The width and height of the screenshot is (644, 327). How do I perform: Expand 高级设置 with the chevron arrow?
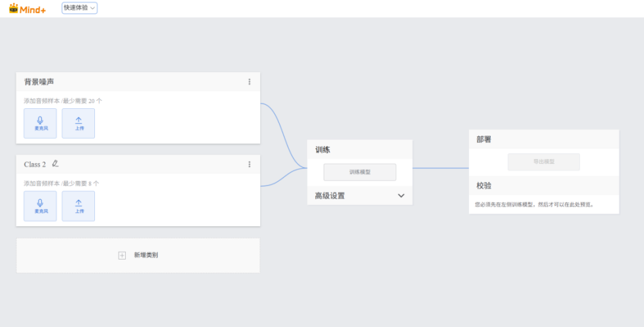pyautogui.click(x=401, y=196)
